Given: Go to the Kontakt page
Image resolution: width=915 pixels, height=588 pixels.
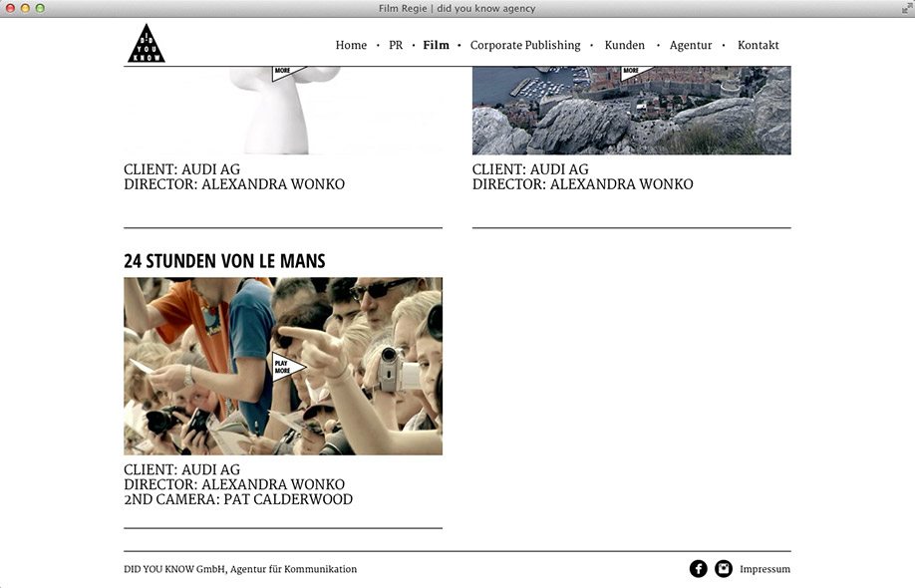Looking at the screenshot, I should click(x=759, y=45).
